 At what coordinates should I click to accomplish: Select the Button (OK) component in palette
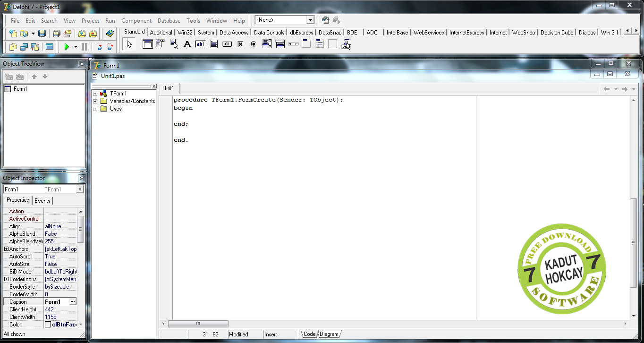click(227, 44)
